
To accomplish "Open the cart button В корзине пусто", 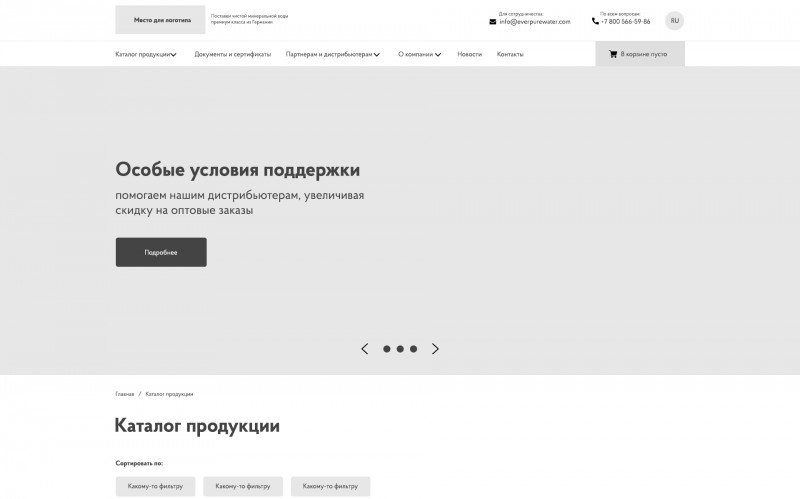I will 640,54.
